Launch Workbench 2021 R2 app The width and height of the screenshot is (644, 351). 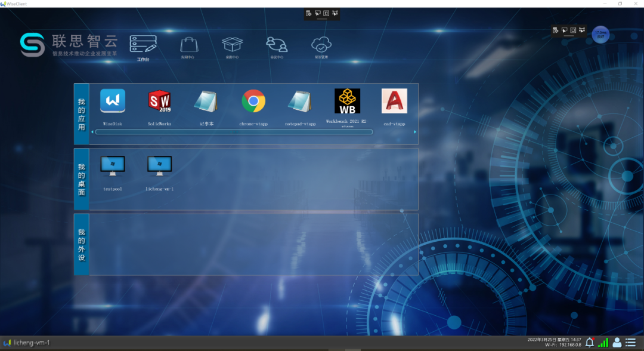tap(347, 101)
